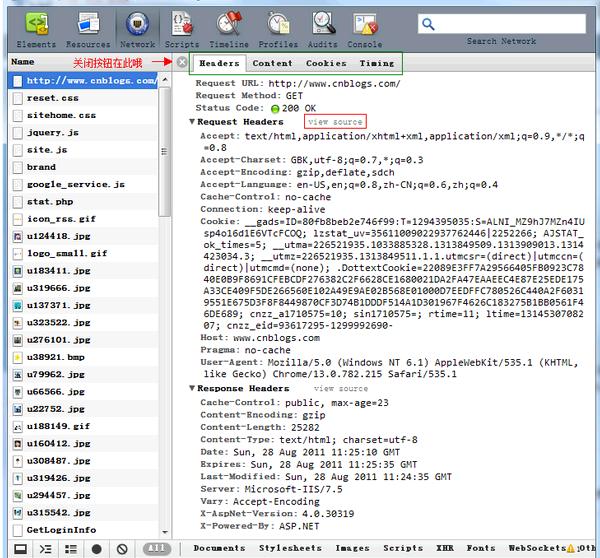Collapse the Request Headers section
This screenshot has height=558, width=600.
192,122
